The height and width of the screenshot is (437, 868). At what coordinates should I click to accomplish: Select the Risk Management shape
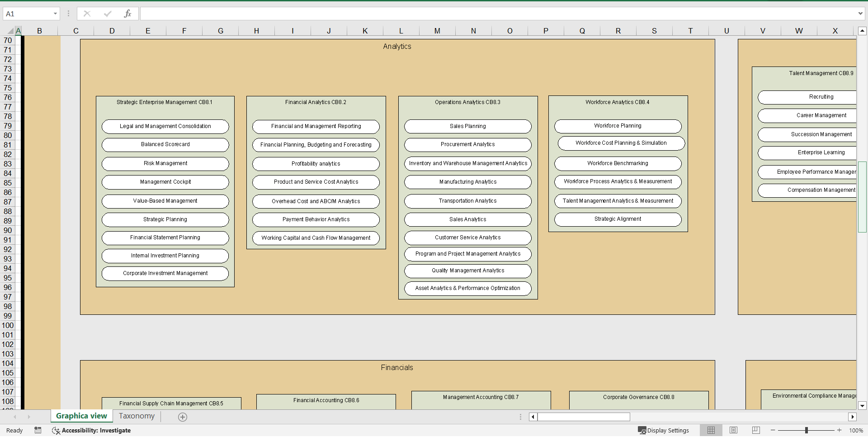coord(165,163)
